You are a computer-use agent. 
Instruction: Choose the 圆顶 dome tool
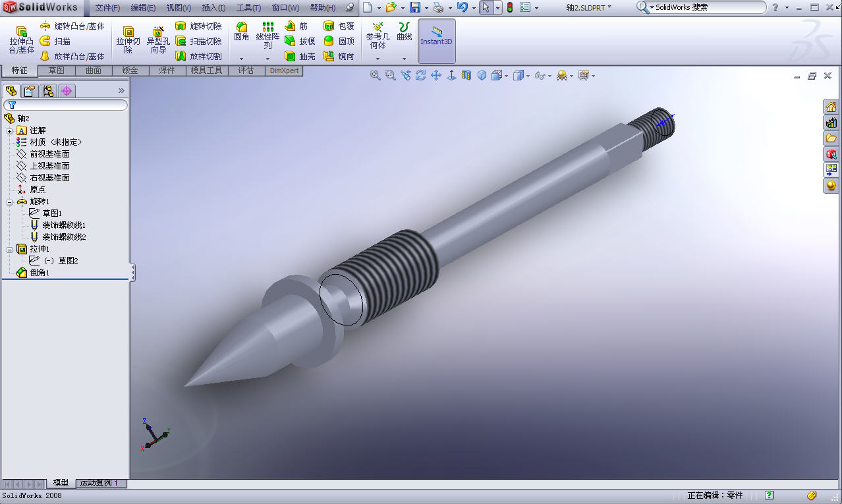tap(339, 42)
